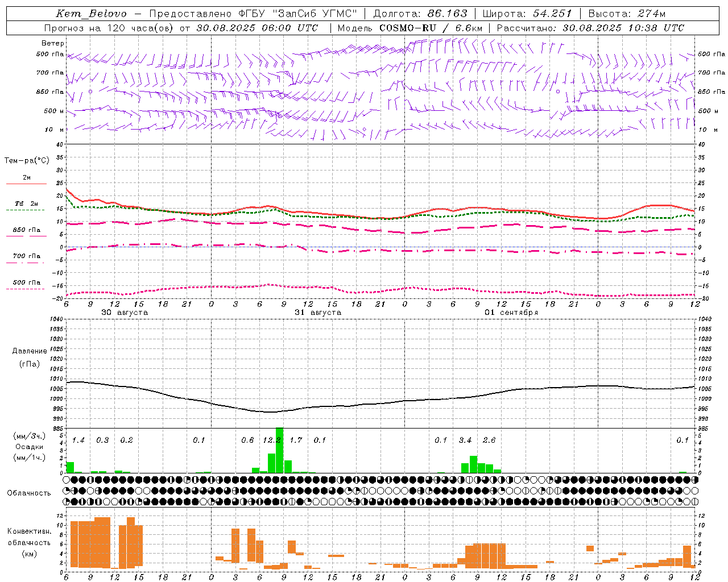
Task: Click the 1.4 precipitation total value
Action: click(x=78, y=440)
